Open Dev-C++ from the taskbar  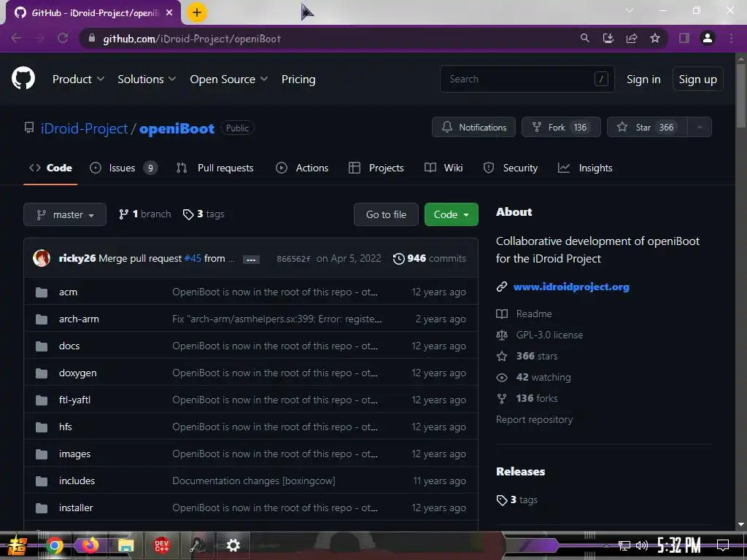point(161,545)
